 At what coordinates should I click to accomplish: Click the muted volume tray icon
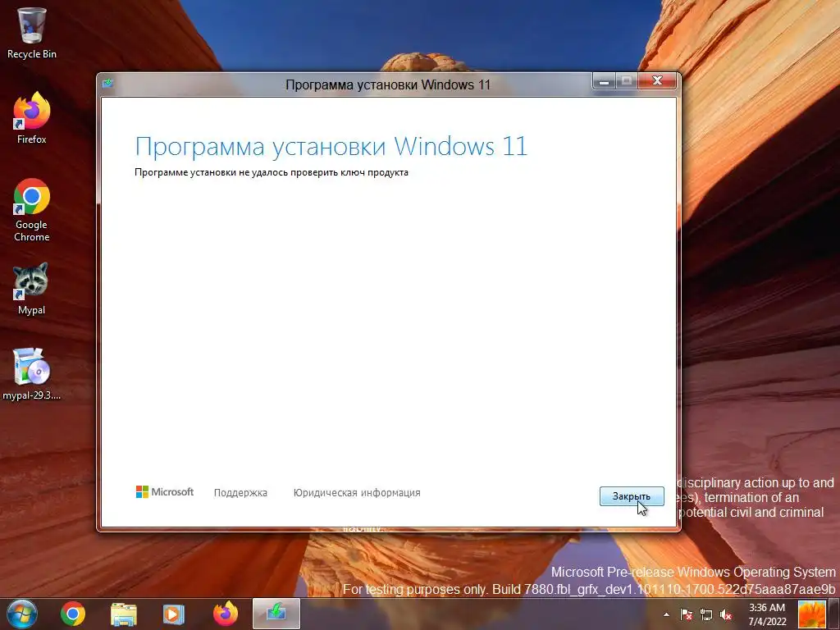pos(726,615)
